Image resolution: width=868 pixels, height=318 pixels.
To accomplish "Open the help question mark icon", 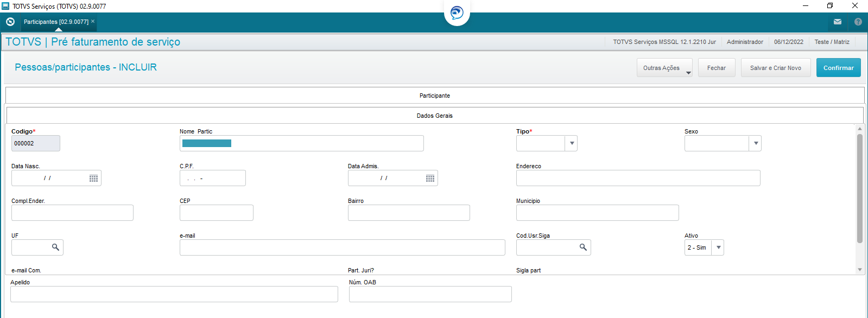I will coord(858,22).
